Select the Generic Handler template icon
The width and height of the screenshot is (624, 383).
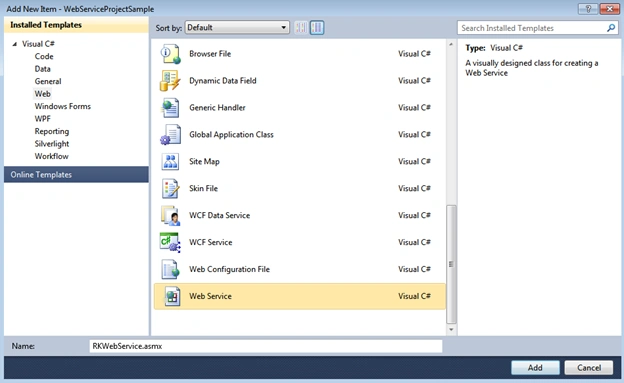coord(170,108)
